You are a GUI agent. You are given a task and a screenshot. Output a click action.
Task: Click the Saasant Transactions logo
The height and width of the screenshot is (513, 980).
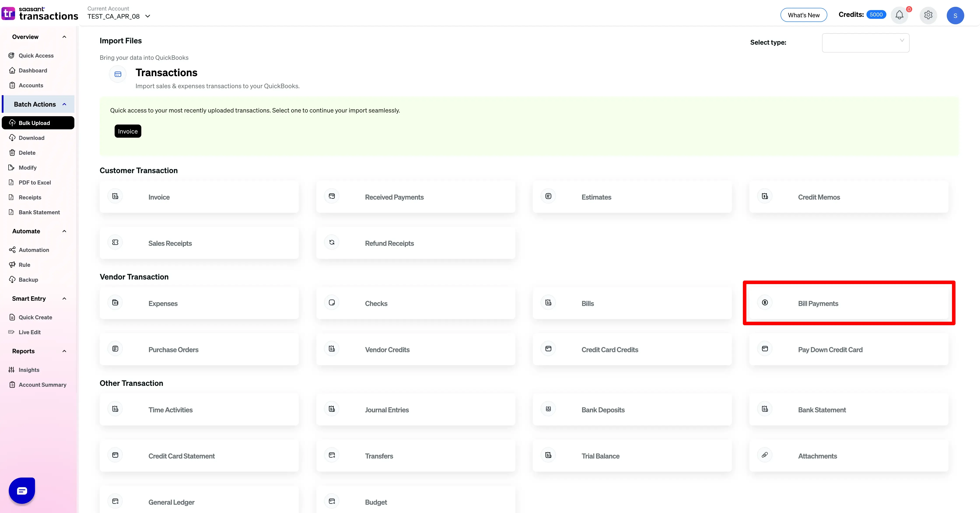point(40,13)
